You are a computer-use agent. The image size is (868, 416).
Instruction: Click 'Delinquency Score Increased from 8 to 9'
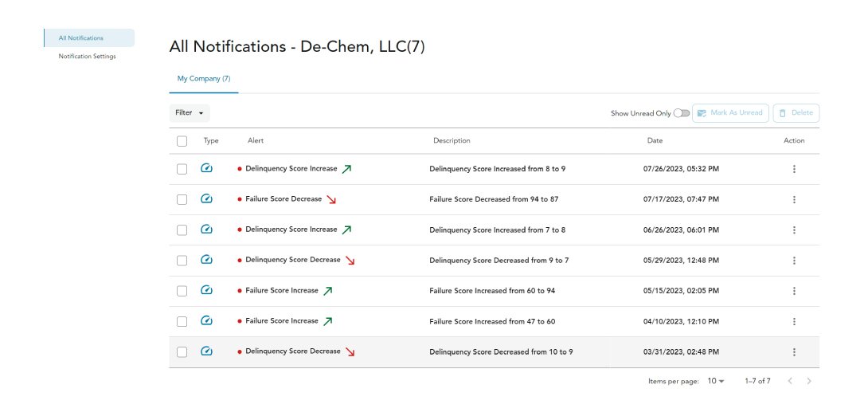click(498, 169)
